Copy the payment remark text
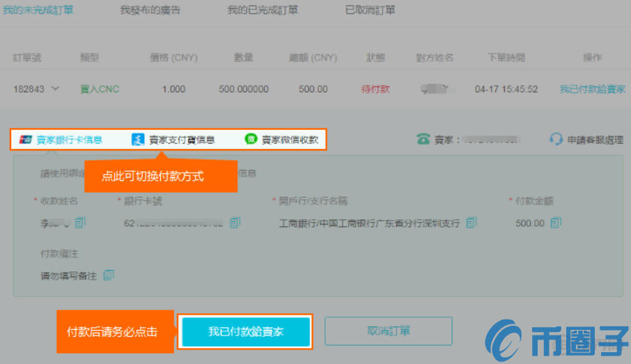Viewport: 631px width, 364px height. (108, 275)
